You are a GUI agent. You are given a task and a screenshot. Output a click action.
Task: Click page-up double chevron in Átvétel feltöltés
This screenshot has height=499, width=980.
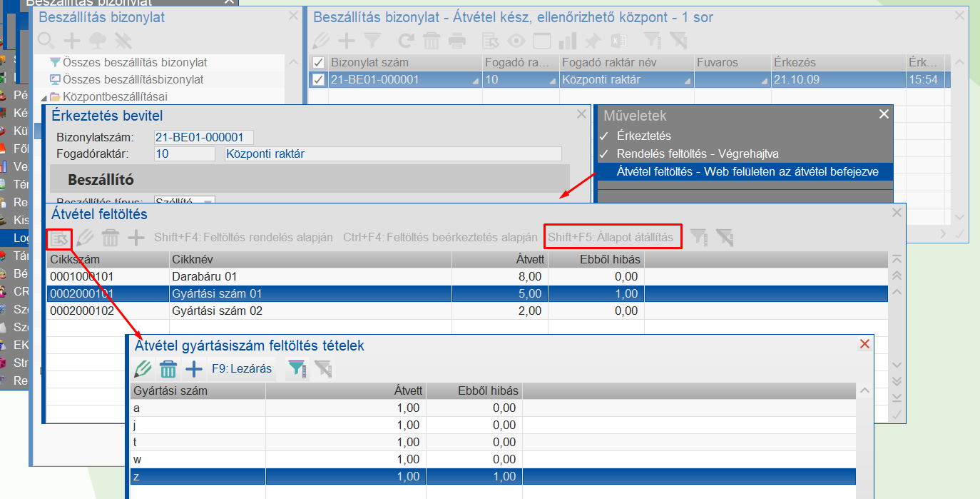tap(897, 276)
